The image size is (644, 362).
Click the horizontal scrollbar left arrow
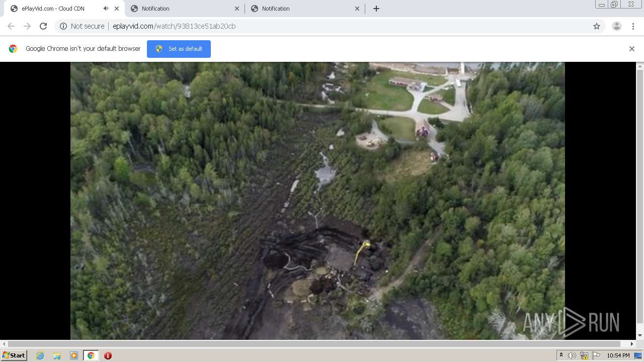tap(4, 344)
